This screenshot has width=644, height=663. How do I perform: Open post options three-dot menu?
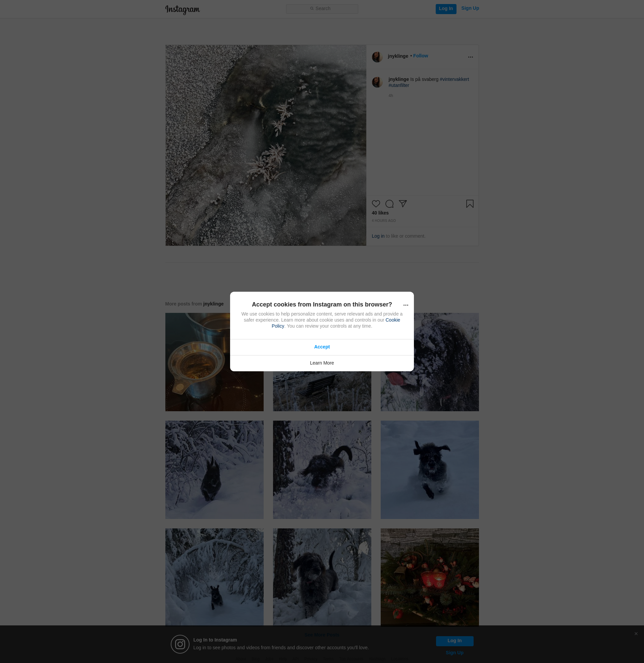[470, 57]
